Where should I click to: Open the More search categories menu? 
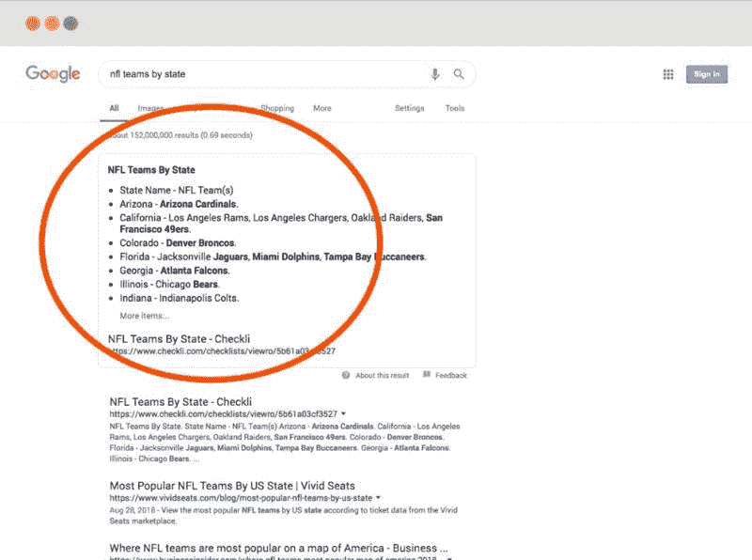[x=321, y=108]
